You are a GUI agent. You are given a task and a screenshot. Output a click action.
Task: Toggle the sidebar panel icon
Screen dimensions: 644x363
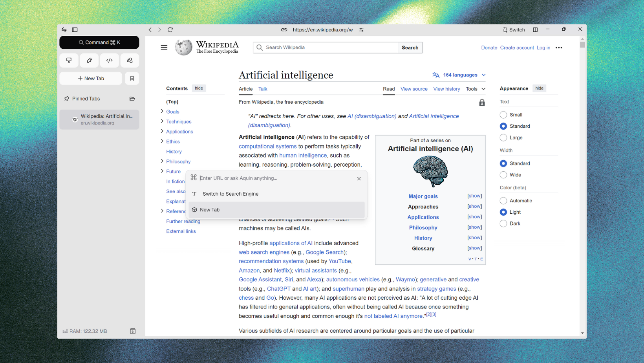click(x=75, y=30)
